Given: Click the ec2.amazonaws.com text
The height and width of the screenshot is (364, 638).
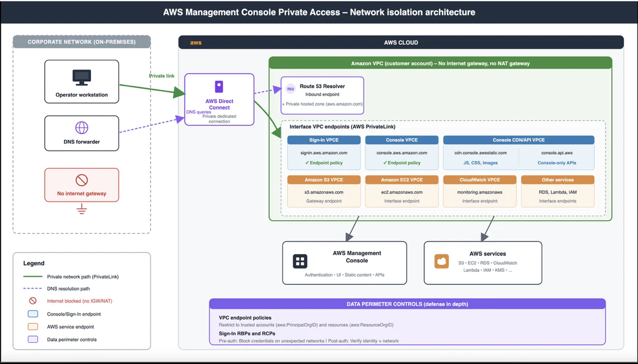Looking at the screenshot, I should [401, 192].
